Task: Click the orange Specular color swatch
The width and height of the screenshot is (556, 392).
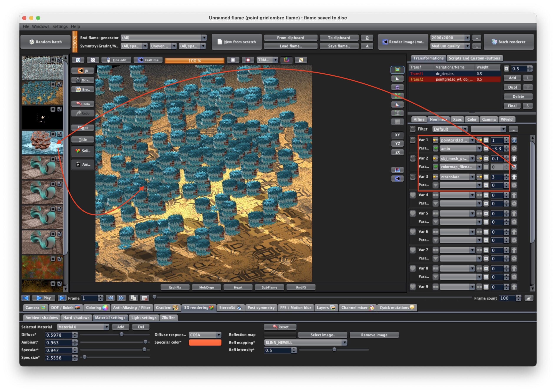Action: click(x=205, y=342)
